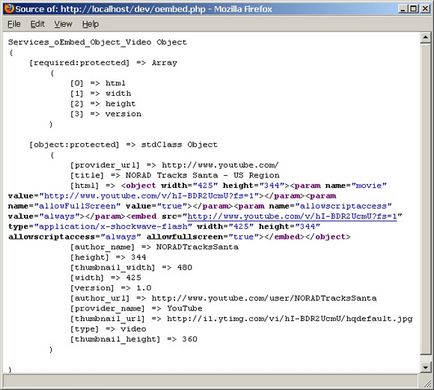Click the '[type] => video' line

tap(108, 329)
